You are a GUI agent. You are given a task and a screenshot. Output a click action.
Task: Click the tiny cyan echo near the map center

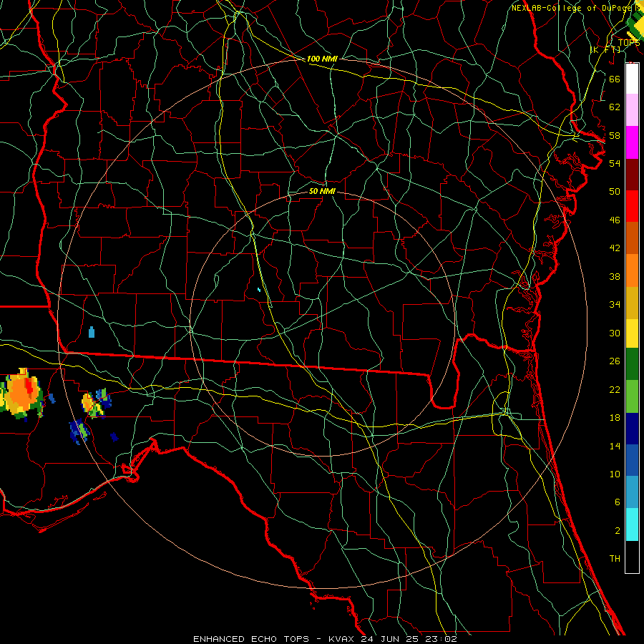click(x=259, y=290)
